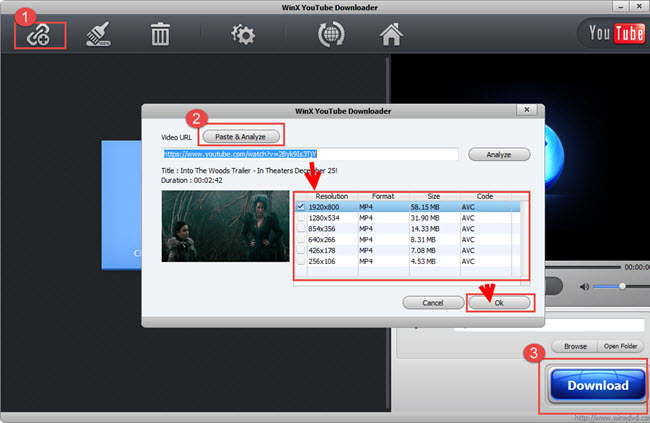Adjust the volume slider handle

(x=622, y=287)
